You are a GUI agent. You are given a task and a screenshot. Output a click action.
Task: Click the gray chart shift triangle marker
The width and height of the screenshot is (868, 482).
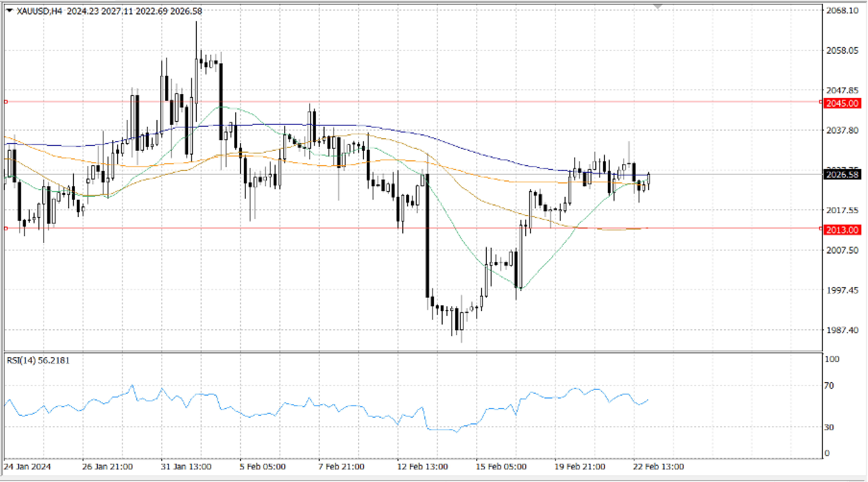[x=657, y=6]
